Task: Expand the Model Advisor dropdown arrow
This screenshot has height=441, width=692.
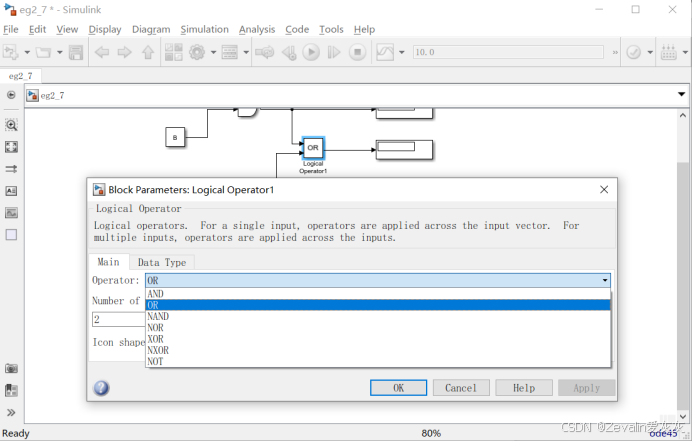Action: coord(650,52)
